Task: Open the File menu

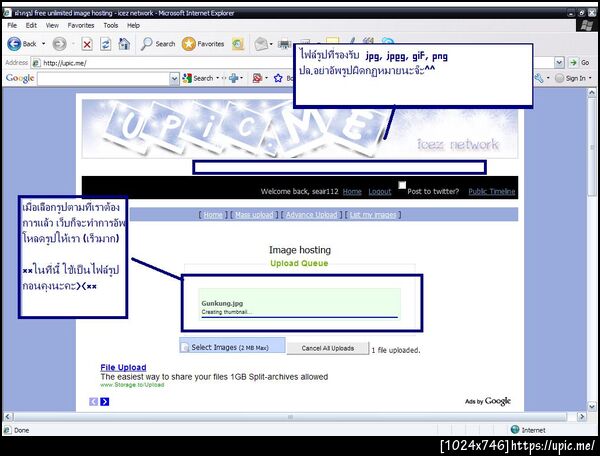Action: coord(12,25)
